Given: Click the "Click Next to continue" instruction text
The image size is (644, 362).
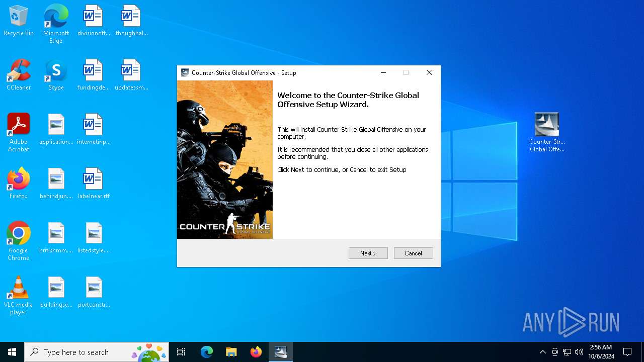Looking at the screenshot, I should pos(342,169).
